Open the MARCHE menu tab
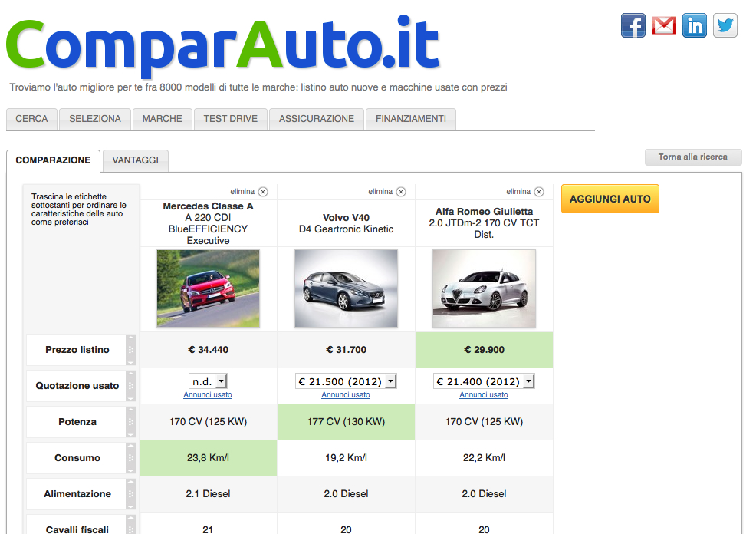This screenshot has width=756, height=534. 163,119
